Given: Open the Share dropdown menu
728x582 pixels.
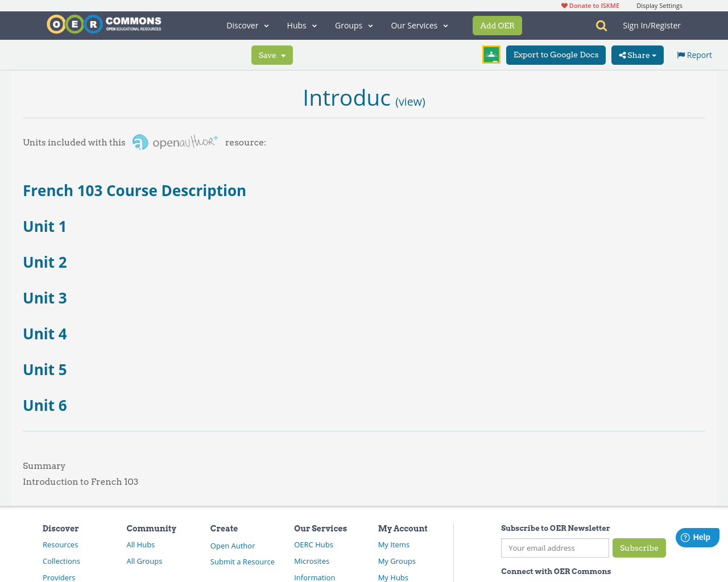Looking at the screenshot, I should [x=637, y=55].
